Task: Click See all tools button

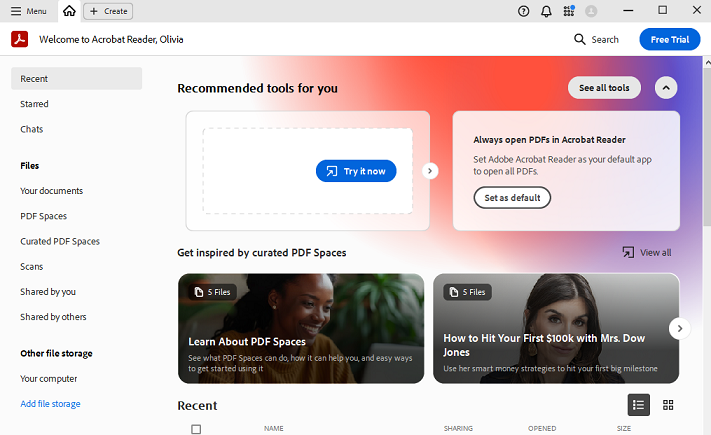Action: [x=604, y=88]
